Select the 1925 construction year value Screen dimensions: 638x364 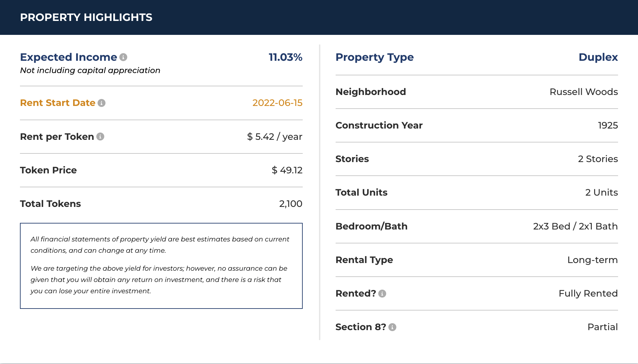point(608,125)
